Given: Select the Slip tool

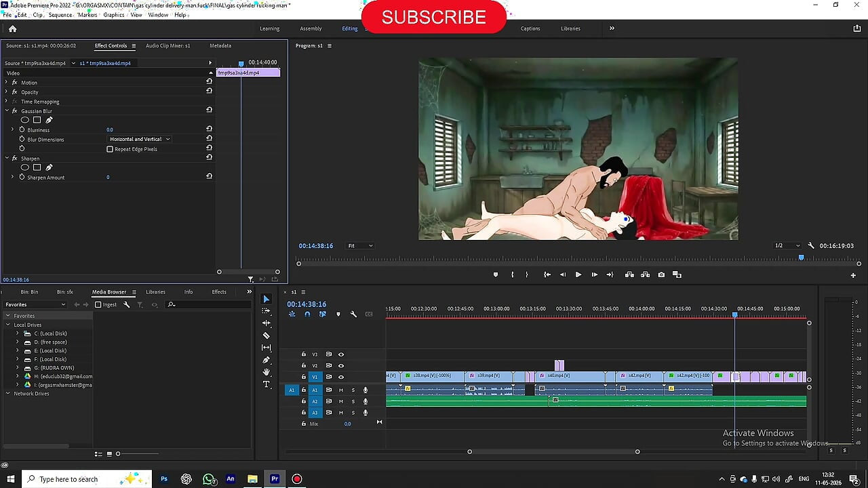Looking at the screenshot, I should point(266,348).
